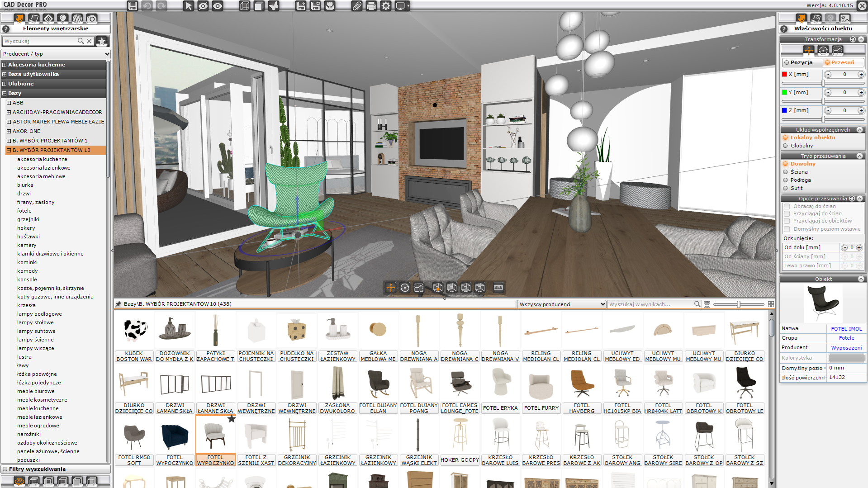The height and width of the screenshot is (488, 868).
Task: Switch to the Przesuń tab in Pozycja panel
Action: pyautogui.click(x=843, y=62)
